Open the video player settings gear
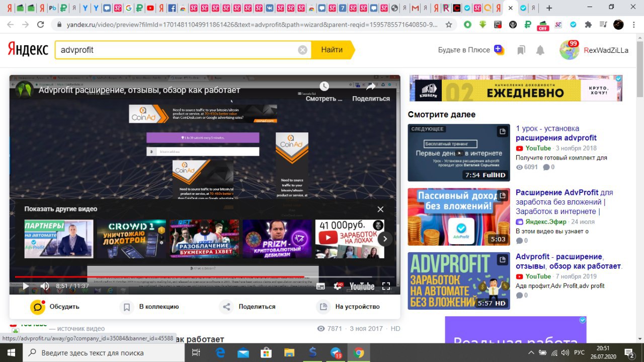This screenshot has width=644, height=362. tap(338, 286)
